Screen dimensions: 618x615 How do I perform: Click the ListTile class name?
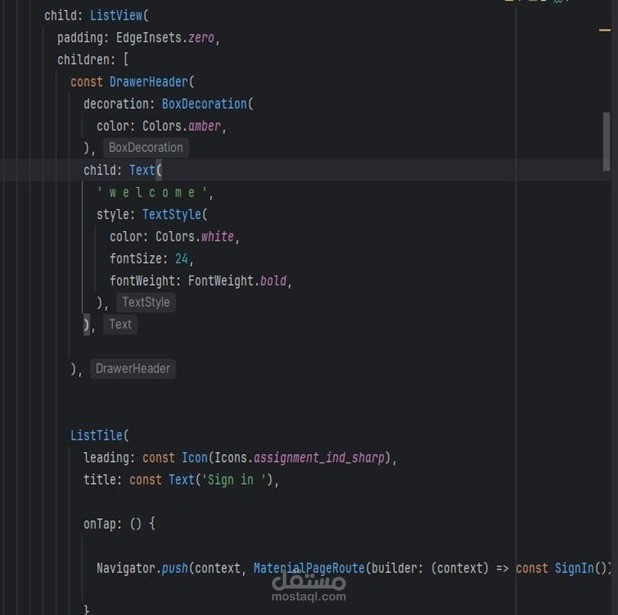pos(97,435)
